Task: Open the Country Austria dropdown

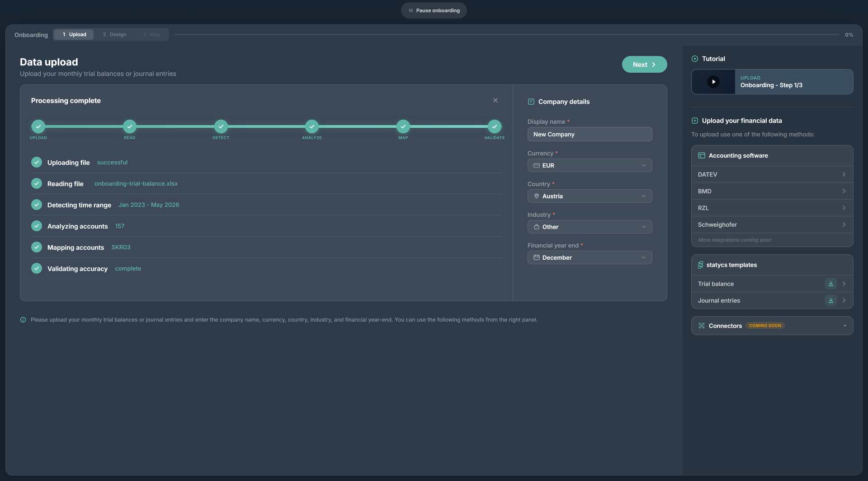Action: click(x=590, y=196)
